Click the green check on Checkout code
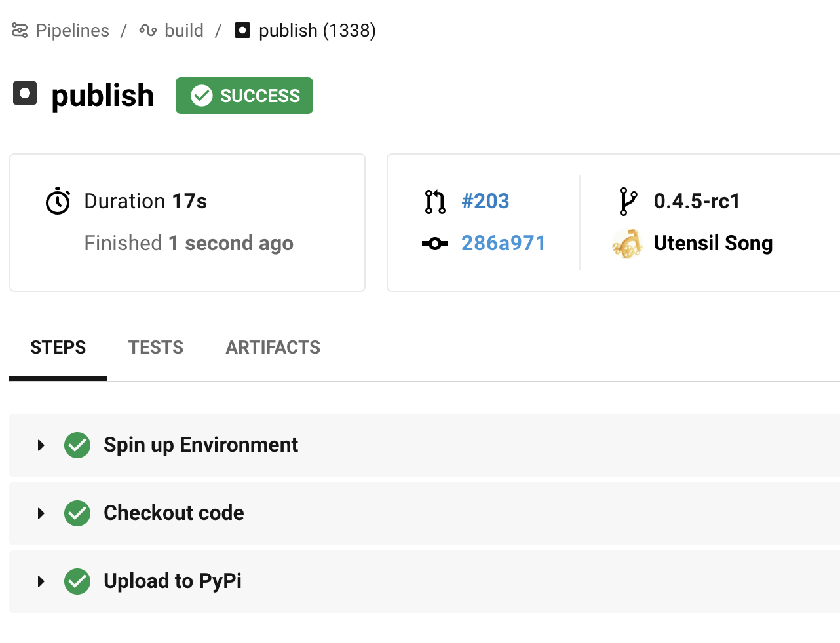840x643 pixels. 77,513
